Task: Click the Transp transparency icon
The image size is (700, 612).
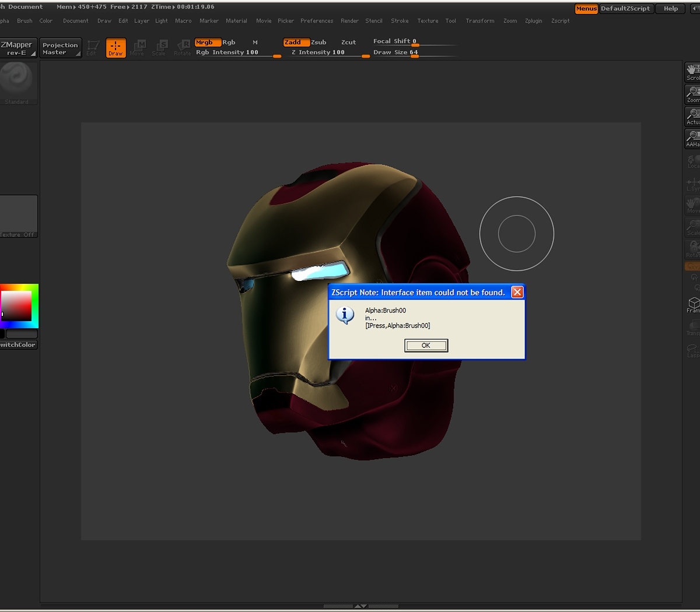Action: [693, 328]
